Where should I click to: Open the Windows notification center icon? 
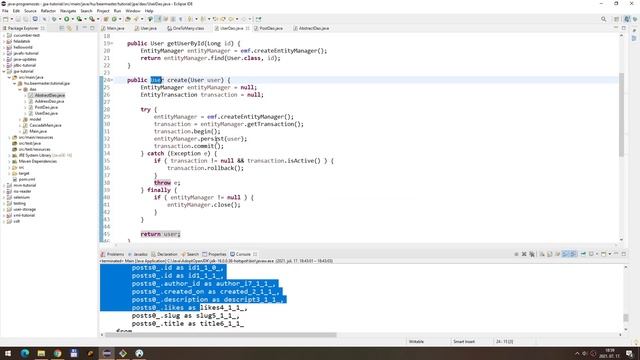tap(630, 353)
